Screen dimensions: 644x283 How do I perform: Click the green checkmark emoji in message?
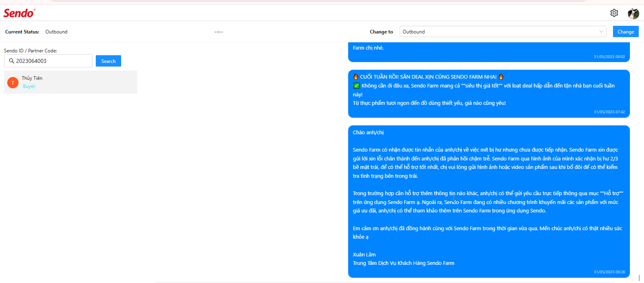(x=356, y=85)
